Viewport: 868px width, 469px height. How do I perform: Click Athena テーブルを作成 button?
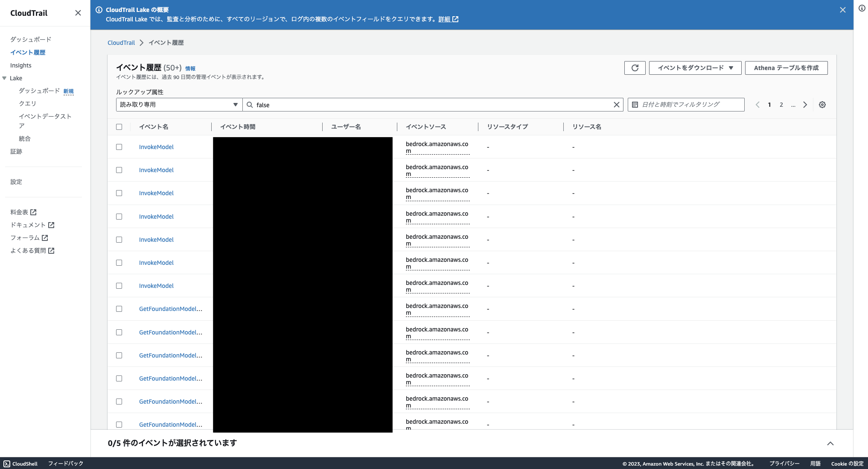pyautogui.click(x=786, y=68)
